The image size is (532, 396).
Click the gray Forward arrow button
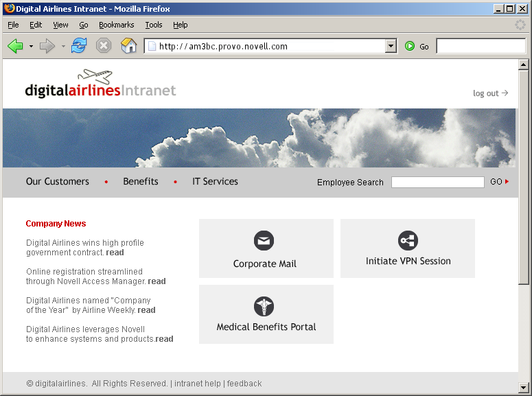point(47,46)
